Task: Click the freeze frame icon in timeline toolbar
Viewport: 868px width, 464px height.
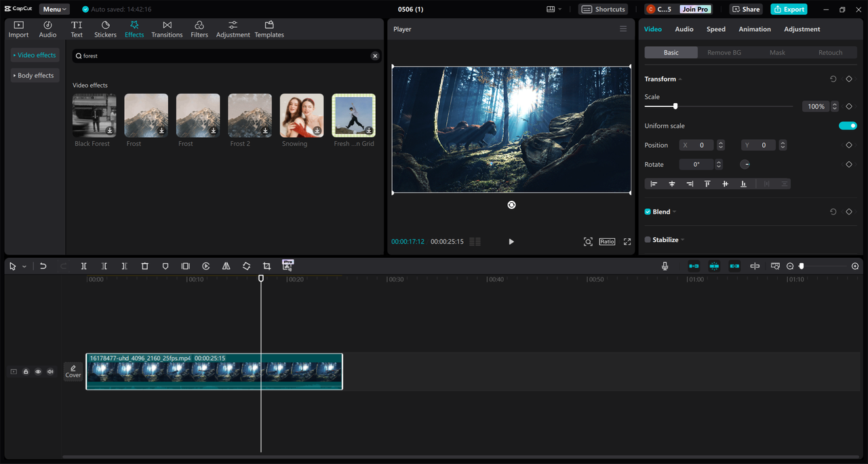Action: [186, 267]
